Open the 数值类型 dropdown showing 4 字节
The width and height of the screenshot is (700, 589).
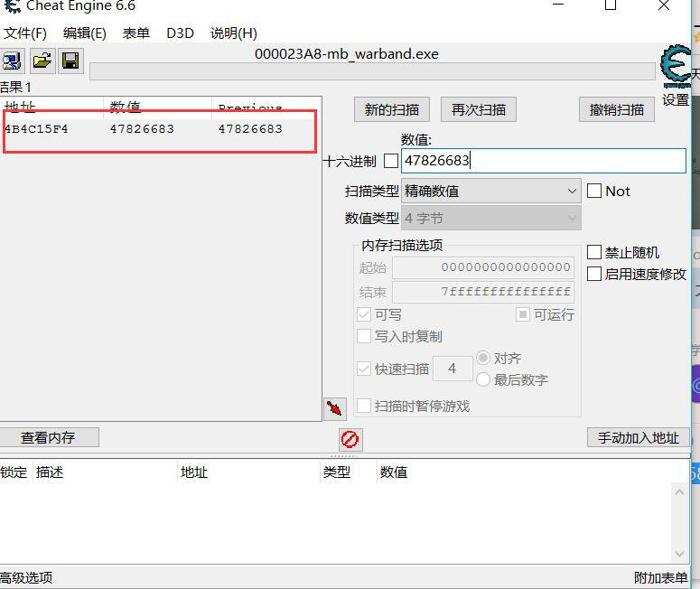pos(491,218)
